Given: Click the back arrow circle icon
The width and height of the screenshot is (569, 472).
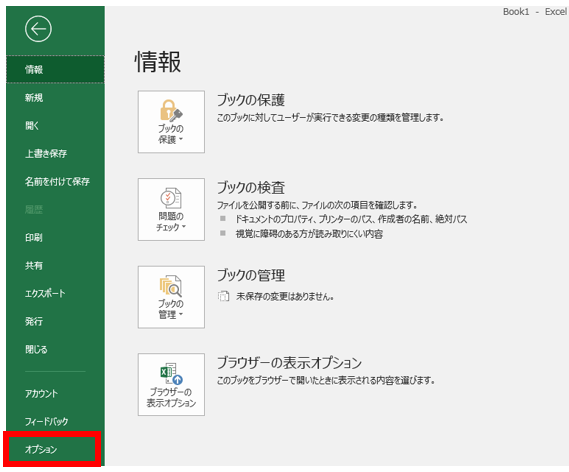Looking at the screenshot, I should [38, 29].
